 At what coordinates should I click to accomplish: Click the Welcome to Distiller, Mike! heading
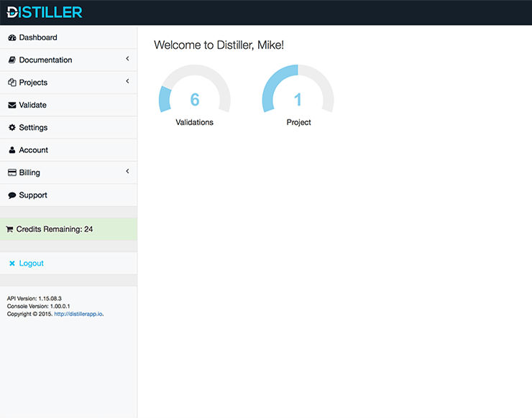[x=219, y=45]
